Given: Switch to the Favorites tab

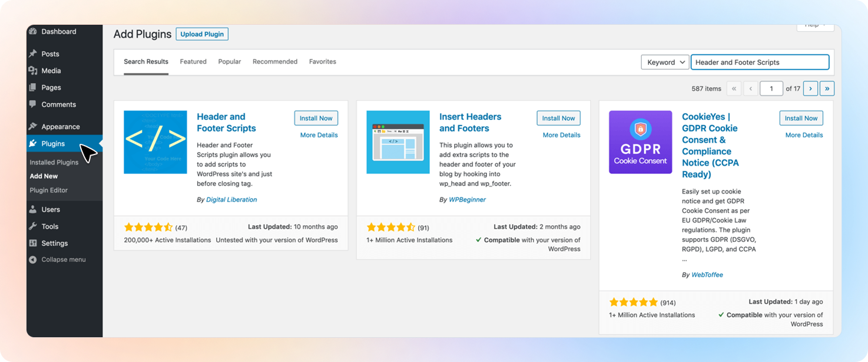Looking at the screenshot, I should coord(323,61).
